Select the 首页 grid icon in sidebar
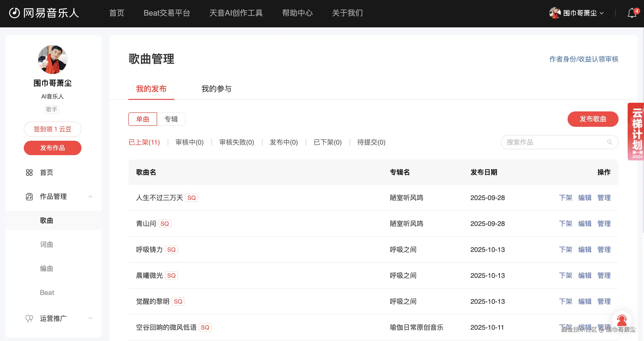Viewport: 644px width, 341px height. tap(29, 172)
